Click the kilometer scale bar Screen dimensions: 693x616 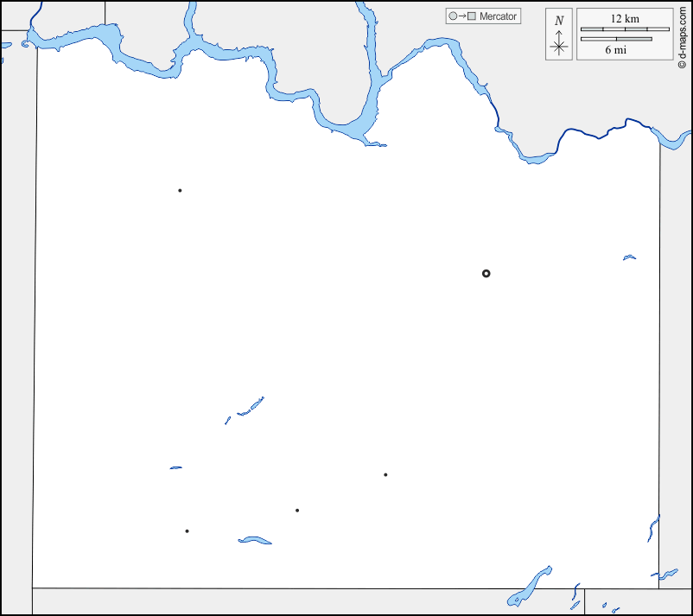tap(625, 29)
